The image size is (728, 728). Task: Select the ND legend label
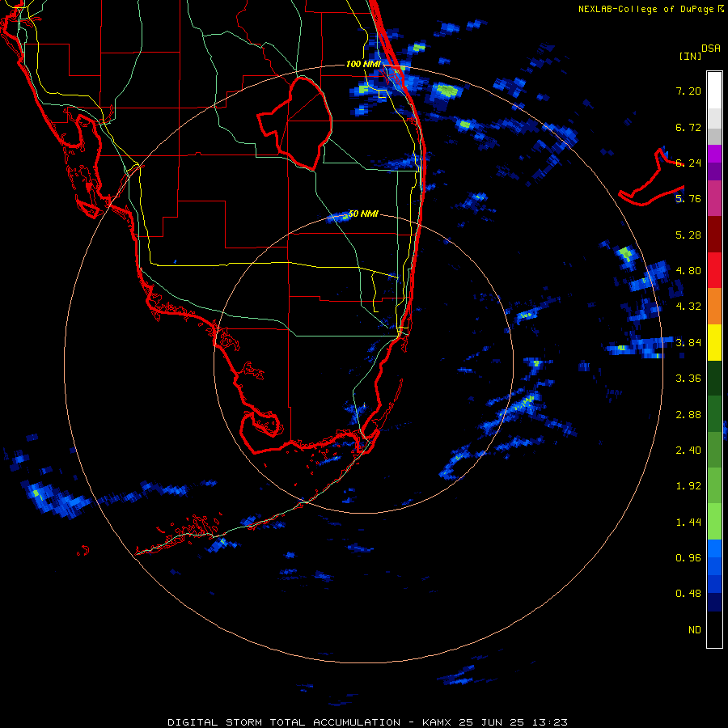coord(695,629)
